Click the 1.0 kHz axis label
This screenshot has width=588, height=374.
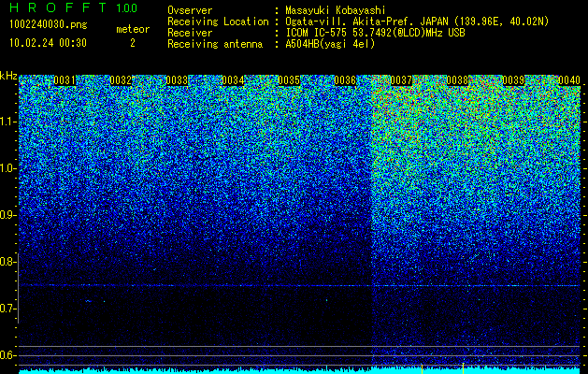8,168
